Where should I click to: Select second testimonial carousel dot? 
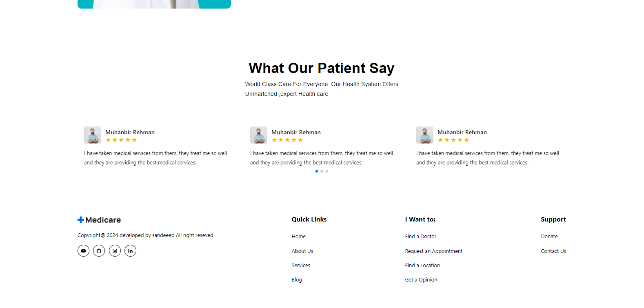[x=322, y=171]
